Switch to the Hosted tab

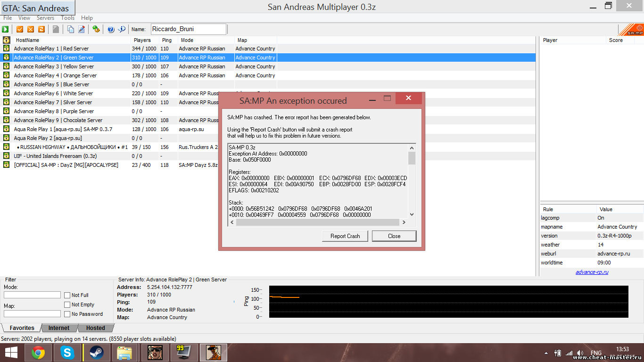[96, 328]
